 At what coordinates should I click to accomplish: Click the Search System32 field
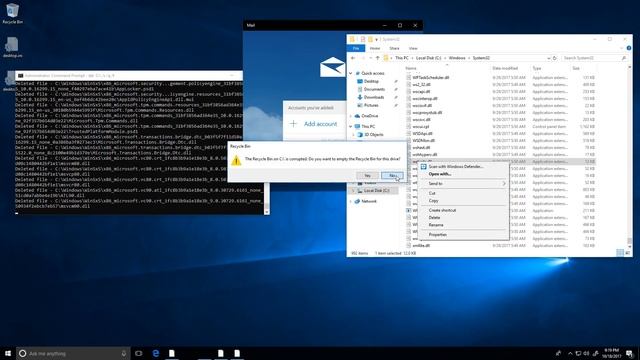click(594, 58)
